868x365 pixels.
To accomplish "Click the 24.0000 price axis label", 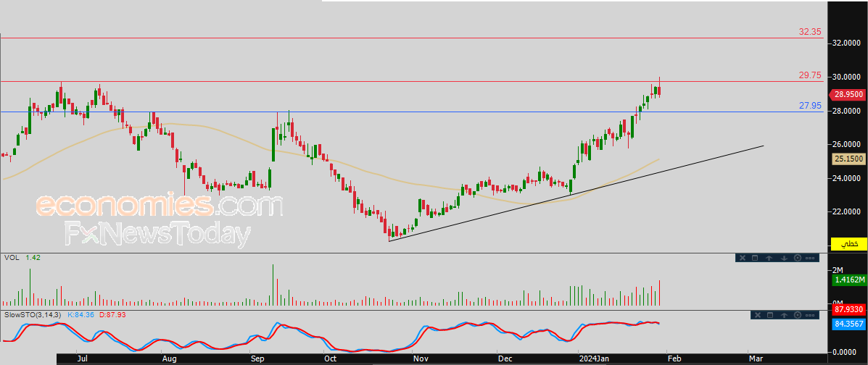I will click(x=848, y=178).
